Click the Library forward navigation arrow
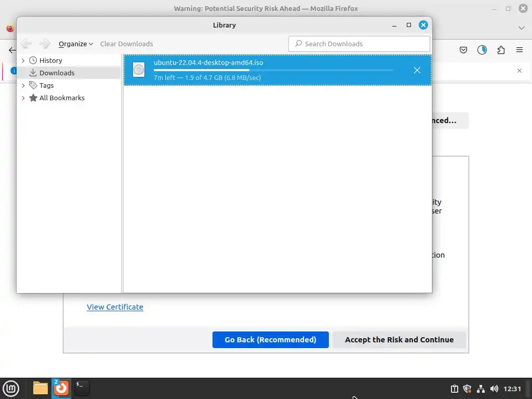The image size is (532, 399). tap(45, 44)
